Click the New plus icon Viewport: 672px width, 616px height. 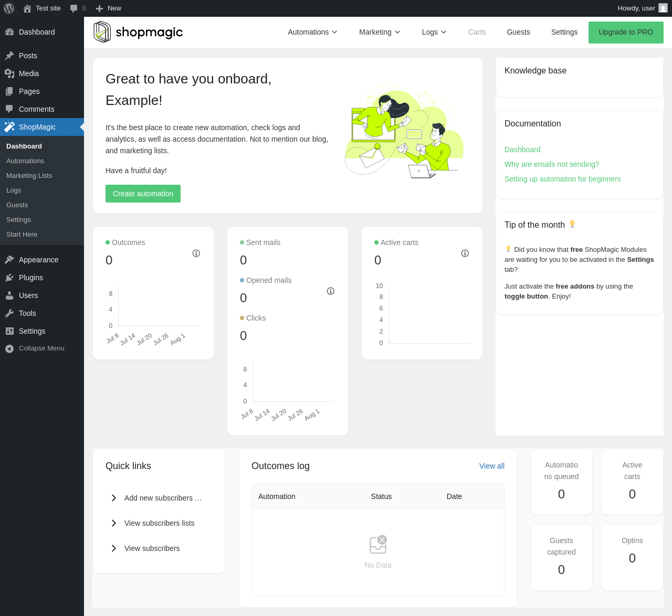click(99, 8)
